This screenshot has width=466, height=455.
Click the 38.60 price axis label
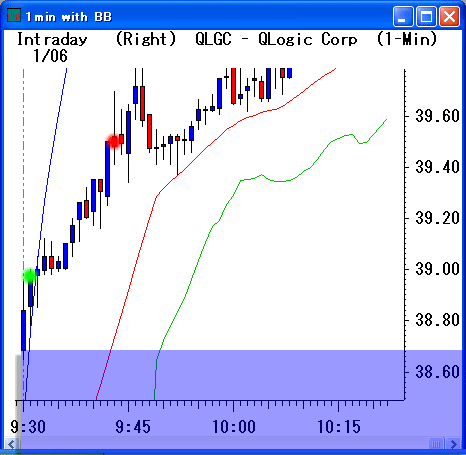437,371
